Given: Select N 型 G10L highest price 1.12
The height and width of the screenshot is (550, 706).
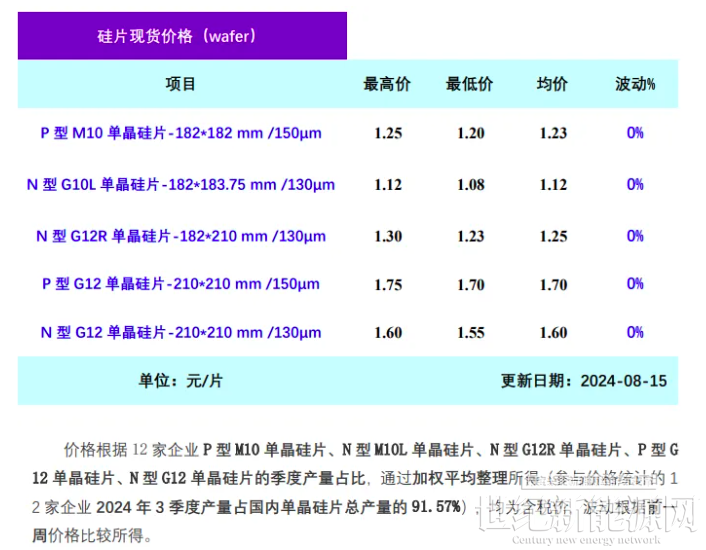Looking at the screenshot, I should click(x=388, y=185).
